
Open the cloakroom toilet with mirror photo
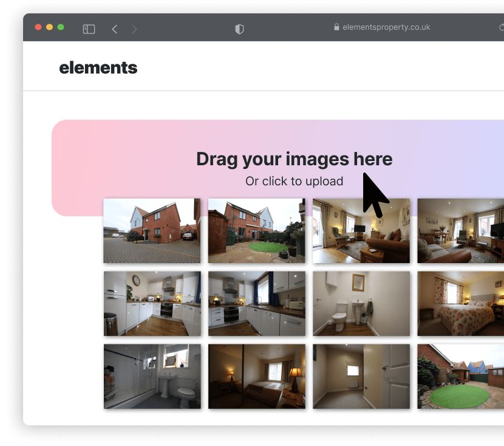[x=361, y=304]
